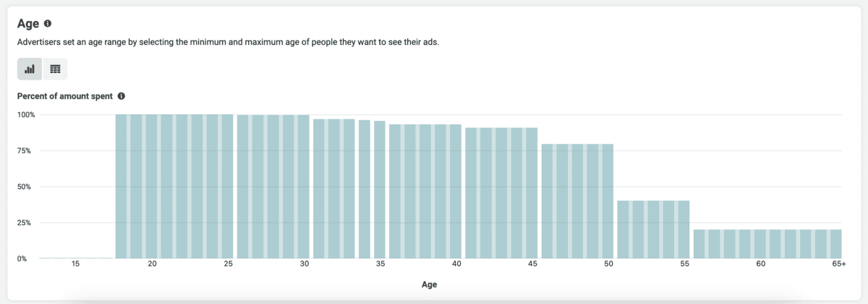Click the bar for age 20

(152, 186)
